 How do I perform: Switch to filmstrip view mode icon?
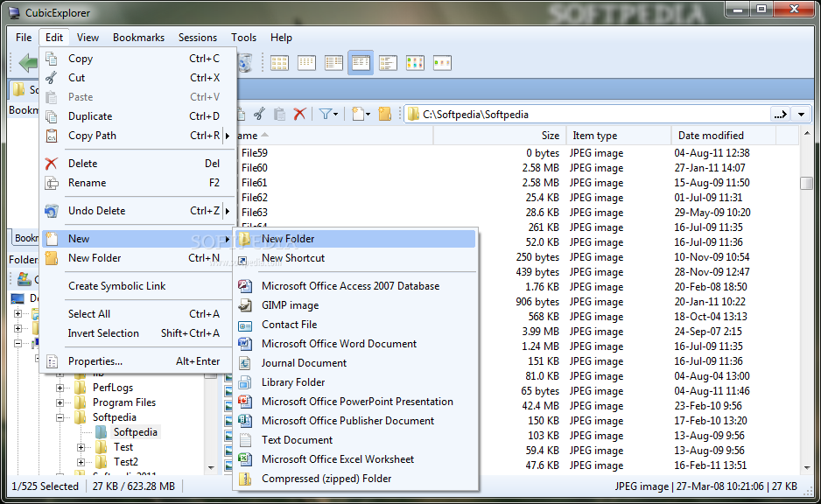point(442,63)
